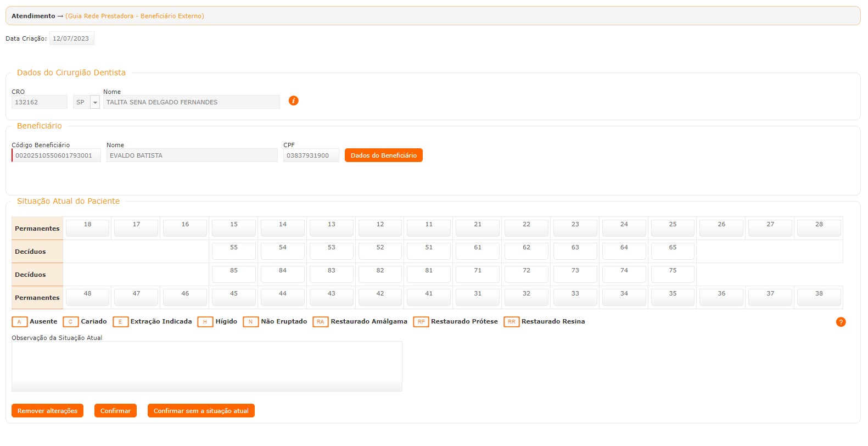Viewport: 868px width, 446px height.
Task: Select the Restaurado Amálgama 'RA' icon
Action: (320, 322)
